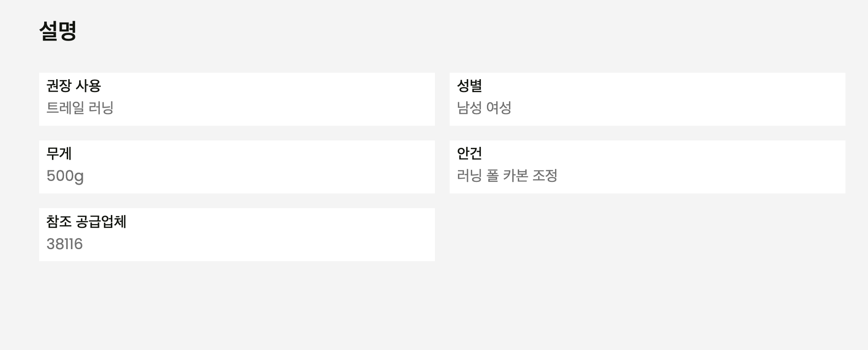Click empty space inside the 성별 card
Image resolution: width=868 pixels, height=350 pixels.
(690, 99)
